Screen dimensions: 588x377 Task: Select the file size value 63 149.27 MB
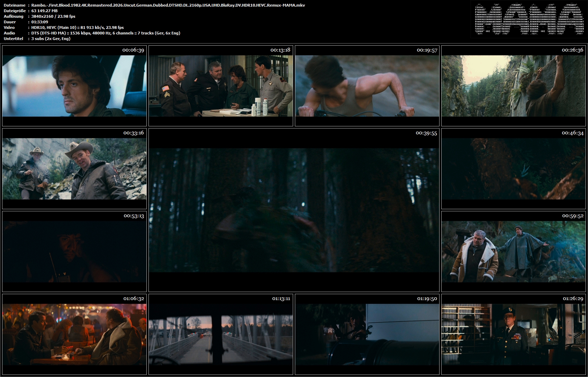point(44,11)
